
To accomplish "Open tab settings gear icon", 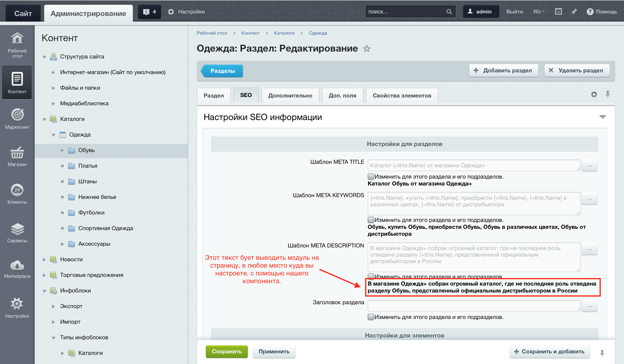I will click(x=594, y=94).
